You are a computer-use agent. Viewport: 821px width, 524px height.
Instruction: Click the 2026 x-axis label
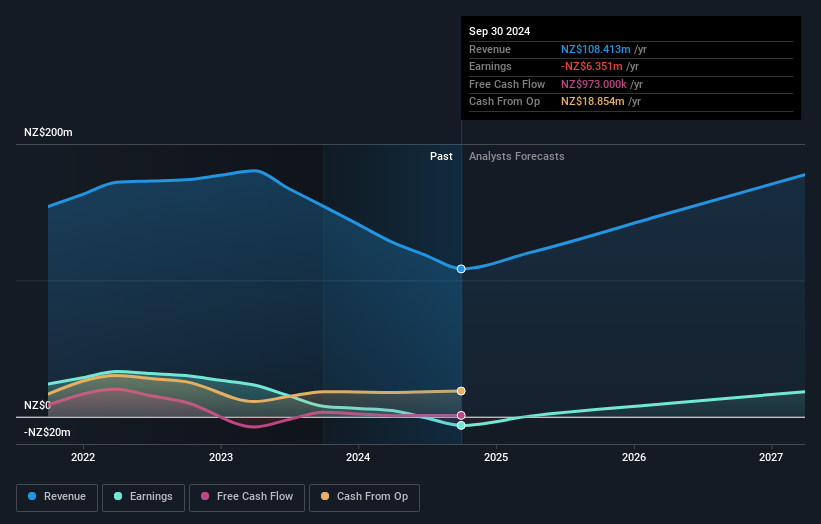point(634,457)
